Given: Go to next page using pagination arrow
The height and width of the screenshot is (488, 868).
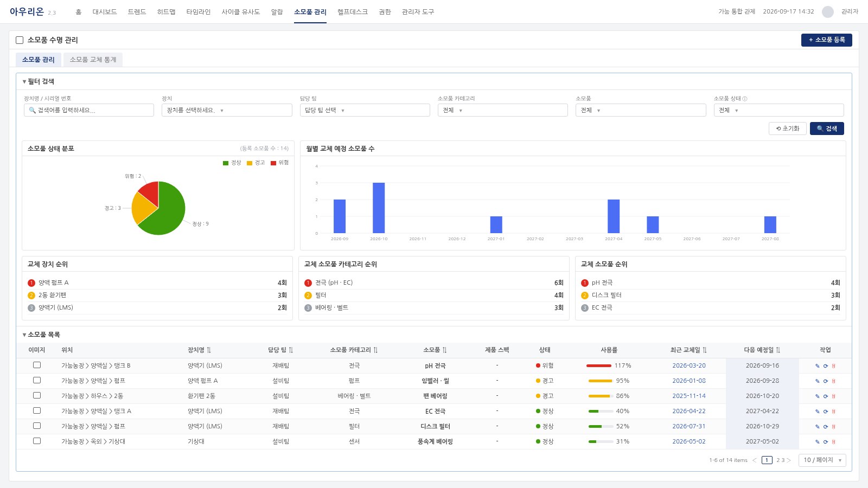Looking at the screenshot, I should pos(789,460).
